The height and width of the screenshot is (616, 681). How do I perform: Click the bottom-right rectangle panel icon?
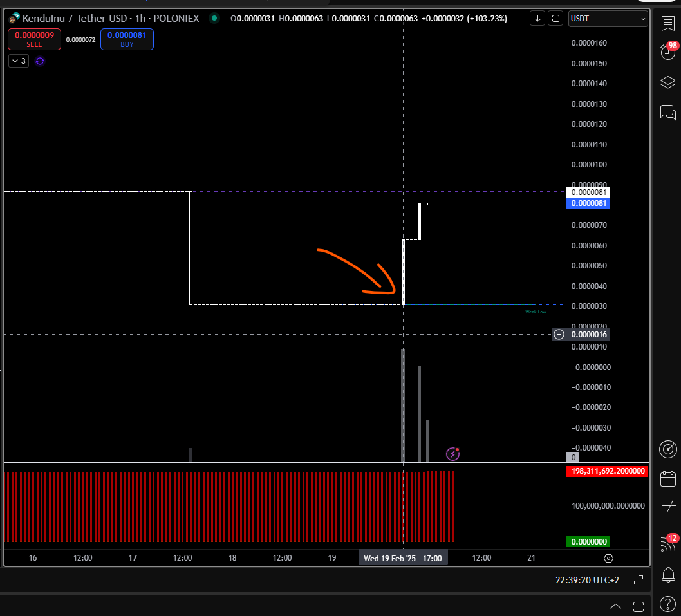coord(639,606)
